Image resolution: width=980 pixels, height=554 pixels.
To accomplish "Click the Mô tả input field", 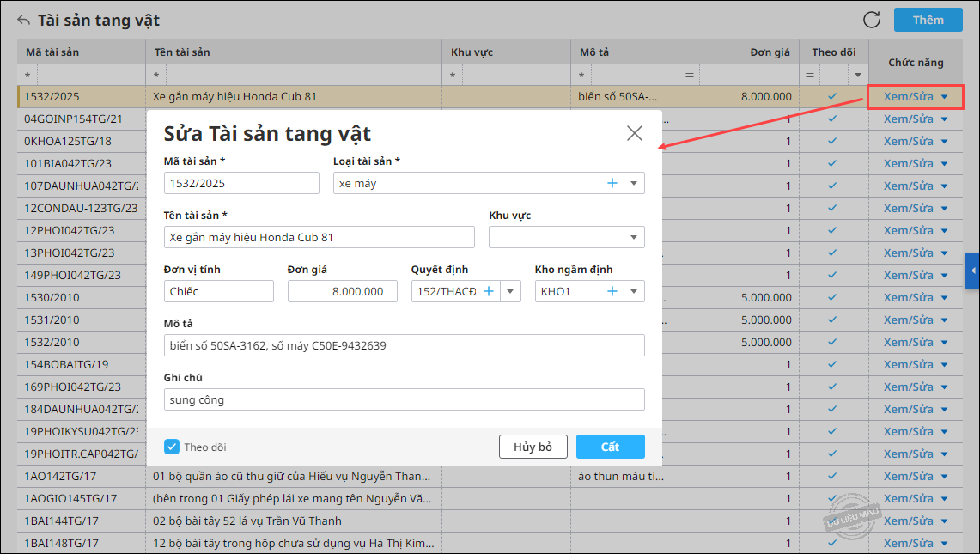I will click(x=404, y=346).
